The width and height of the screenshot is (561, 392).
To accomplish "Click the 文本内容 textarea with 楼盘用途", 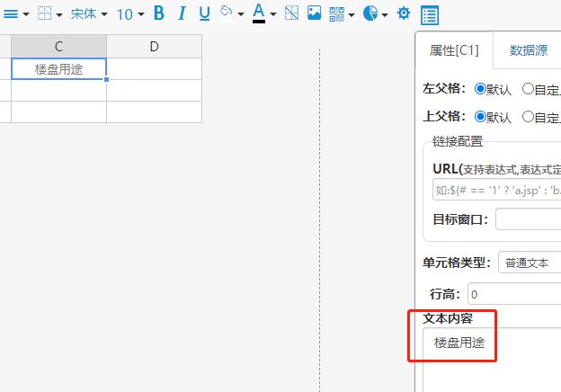I will pyautogui.click(x=492, y=360).
